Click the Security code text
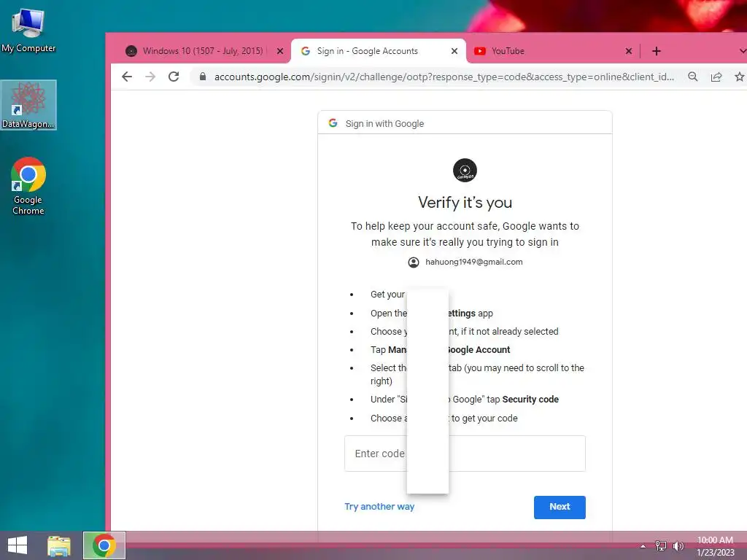The width and height of the screenshot is (747, 560). pos(530,400)
